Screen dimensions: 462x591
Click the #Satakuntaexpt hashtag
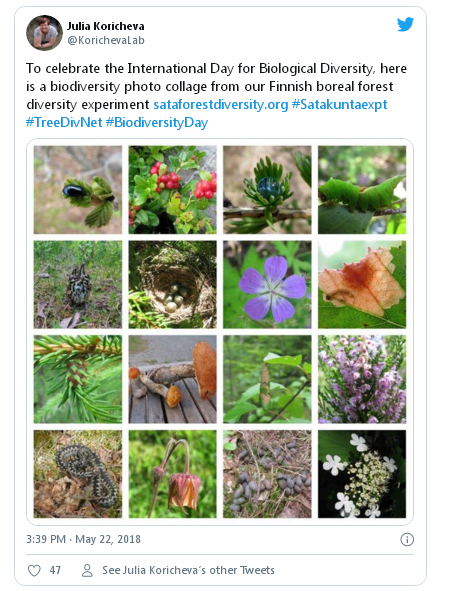pyautogui.click(x=340, y=104)
